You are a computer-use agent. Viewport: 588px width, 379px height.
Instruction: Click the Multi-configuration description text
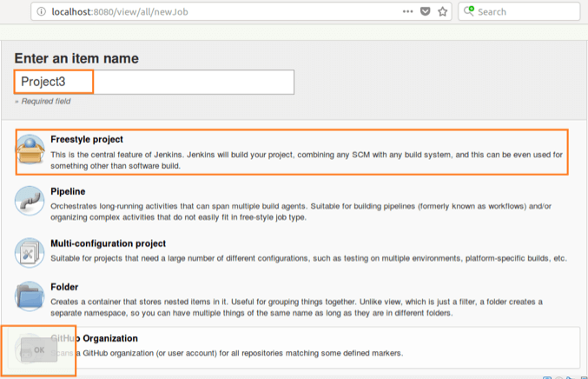(308, 258)
